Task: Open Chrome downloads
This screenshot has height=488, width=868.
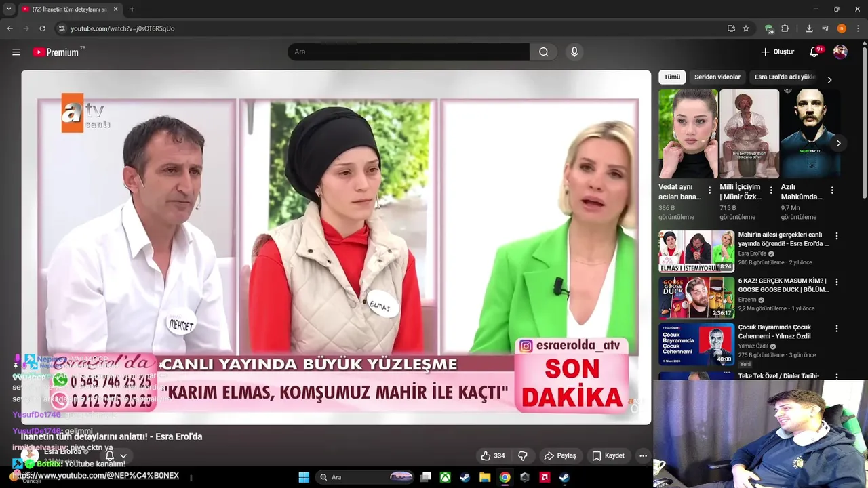Action: pos(809,28)
